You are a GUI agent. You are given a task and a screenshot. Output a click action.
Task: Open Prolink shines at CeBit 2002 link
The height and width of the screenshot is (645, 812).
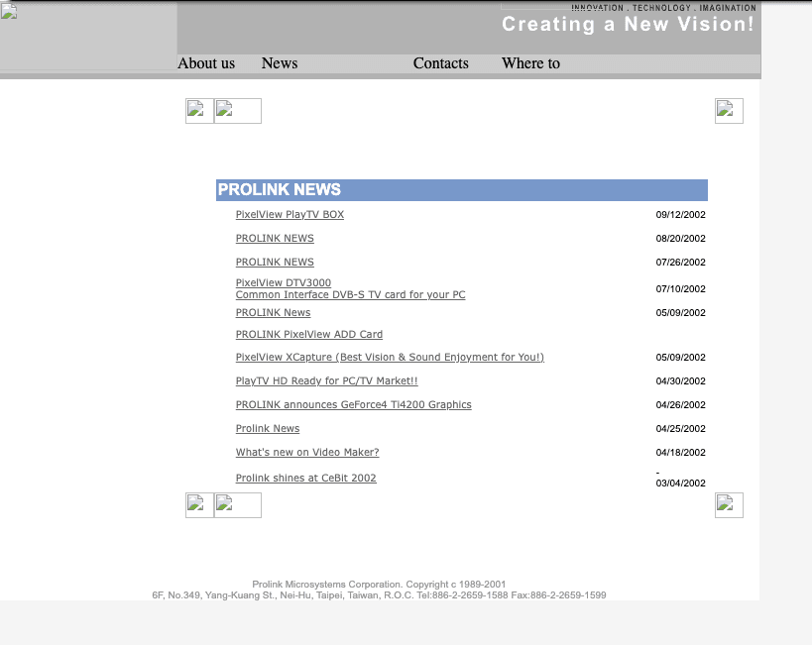tap(306, 479)
